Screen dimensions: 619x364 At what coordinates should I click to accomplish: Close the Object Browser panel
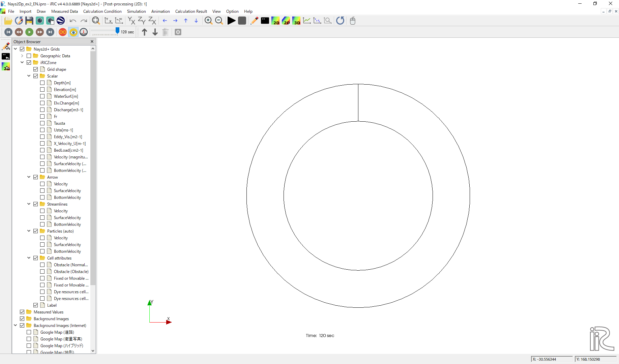tap(92, 41)
